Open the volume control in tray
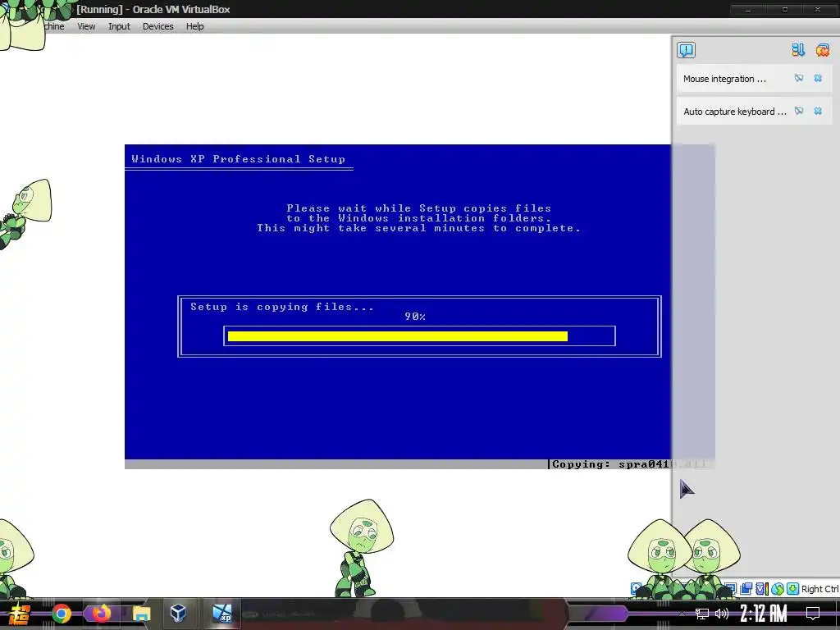This screenshot has width=840, height=630. pos(722,614)
